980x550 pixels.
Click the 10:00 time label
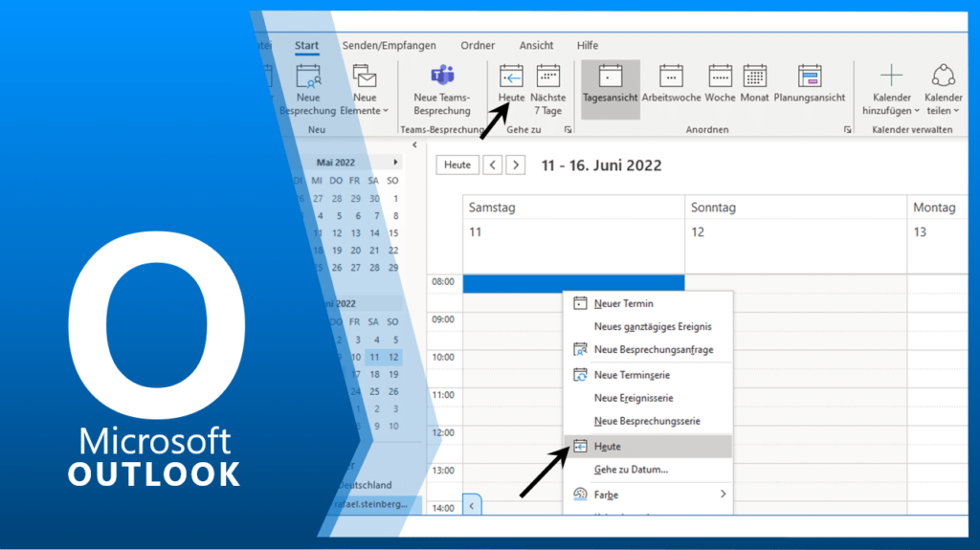pyautogui.click(x=443, y=358)
